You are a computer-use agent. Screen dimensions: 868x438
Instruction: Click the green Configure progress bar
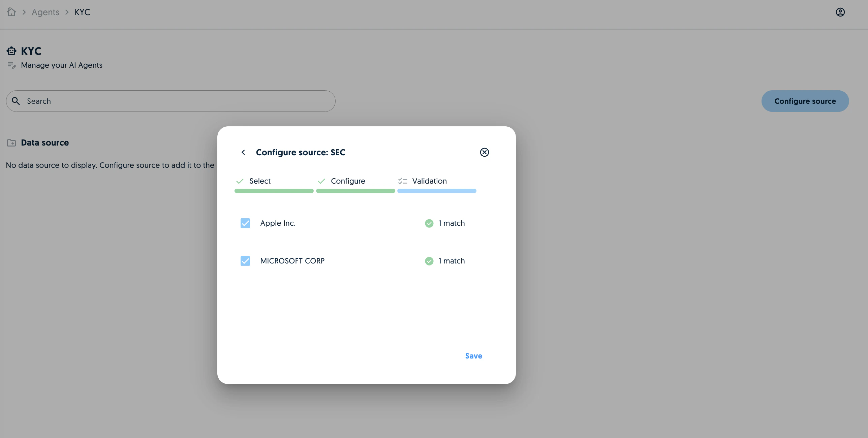(x=355, y=191)
